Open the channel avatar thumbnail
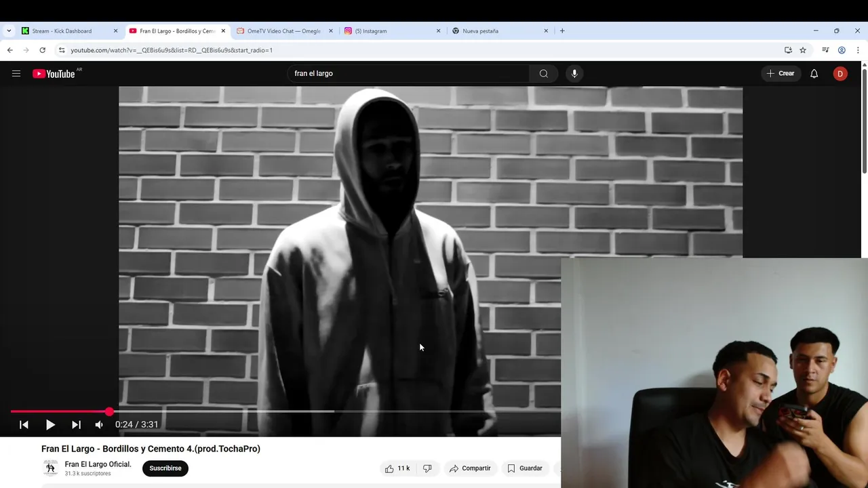This screenshot has height=488, width=868. coord(51,468)
